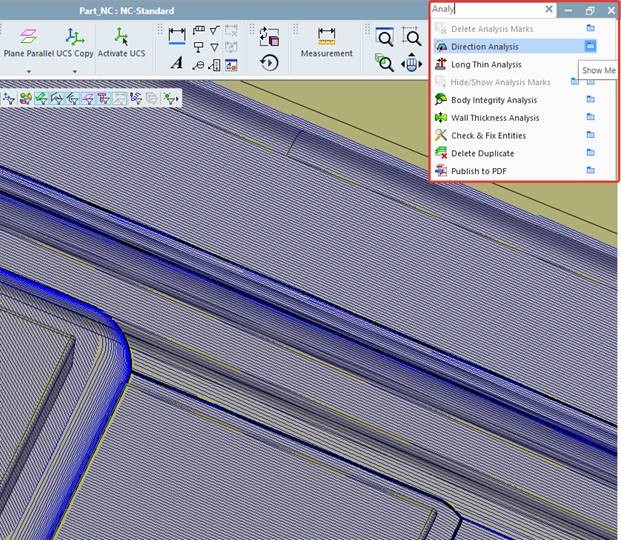Click the replace-body swap arrows icon
Image resolution: width=621 pixels, height=540 pixels.
coord(269,36)
